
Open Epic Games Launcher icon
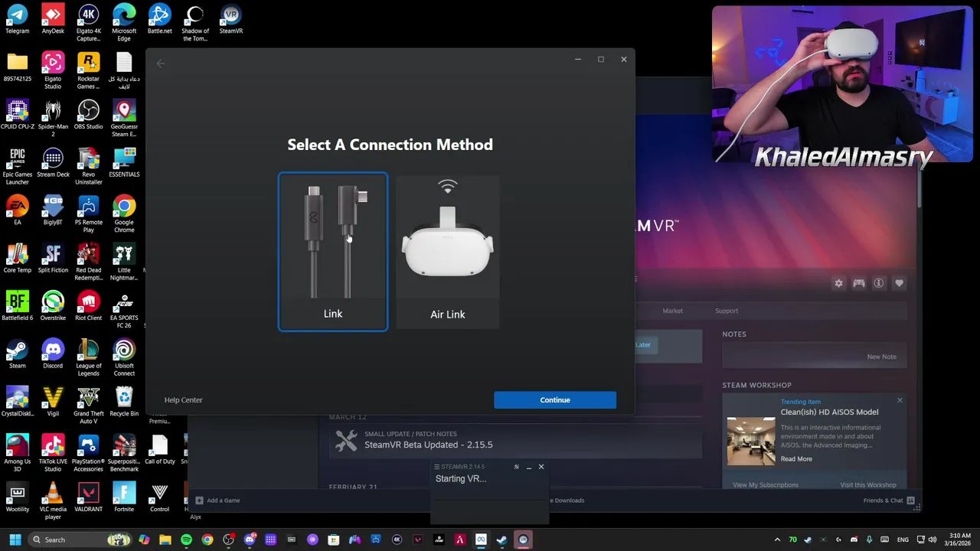tap(17, 167)
